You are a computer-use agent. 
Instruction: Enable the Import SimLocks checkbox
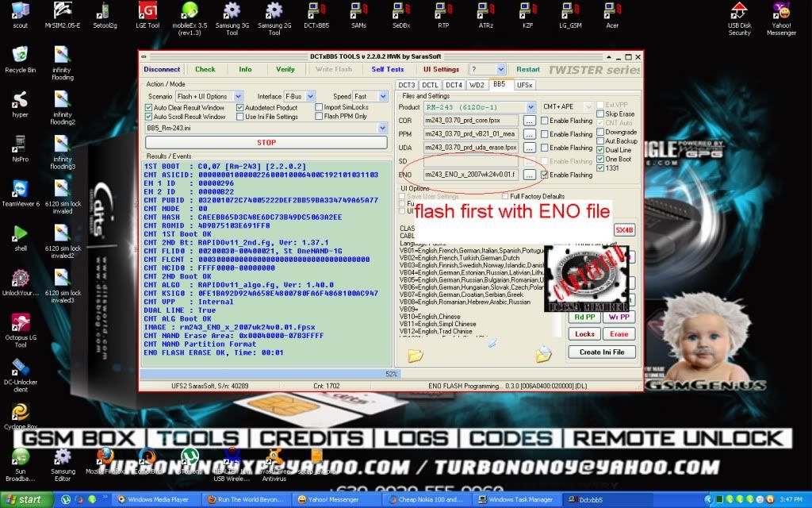(x=319, y=107)
